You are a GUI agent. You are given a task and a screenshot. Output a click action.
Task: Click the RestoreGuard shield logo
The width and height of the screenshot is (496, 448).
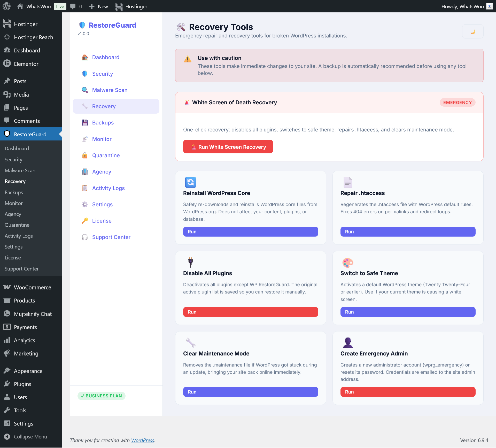tap(82, 25)
